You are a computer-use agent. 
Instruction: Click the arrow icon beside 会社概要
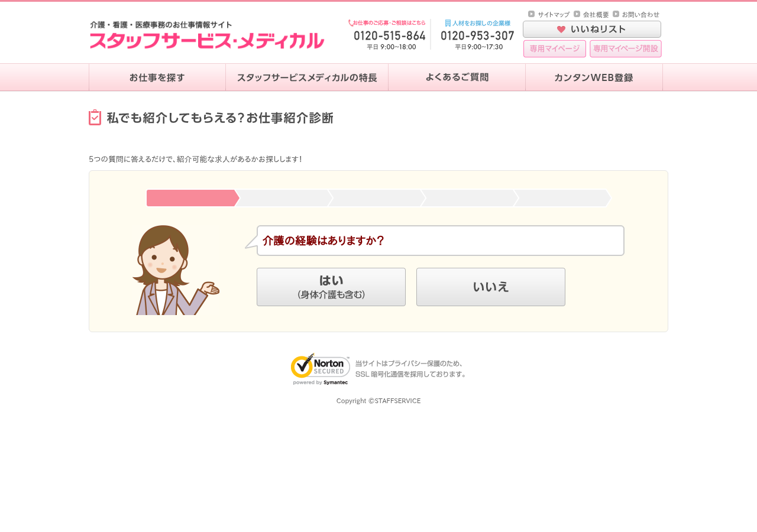tap(577, 14)
